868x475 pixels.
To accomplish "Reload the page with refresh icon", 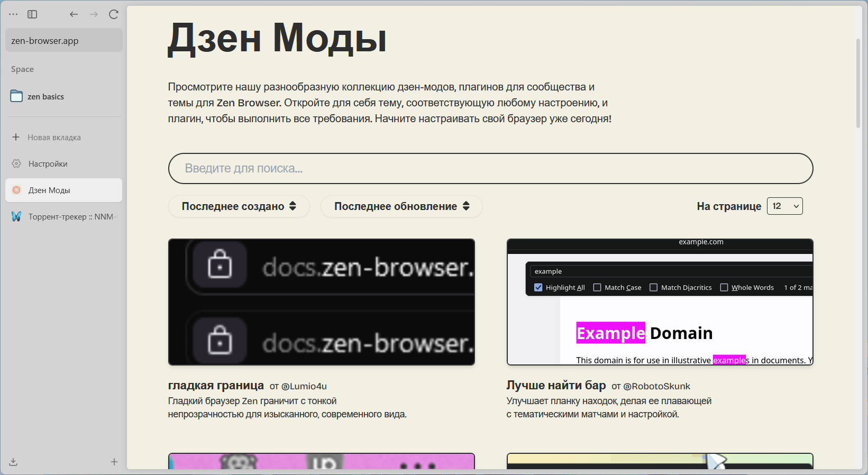I will (113, 14).
